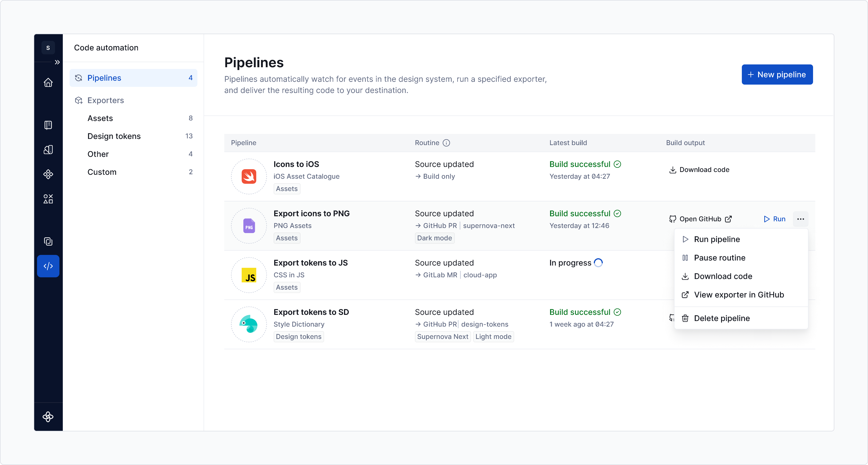868x465 pixels.
Task: Click the copy layers icon in sidebar
Action: (48, 241)
